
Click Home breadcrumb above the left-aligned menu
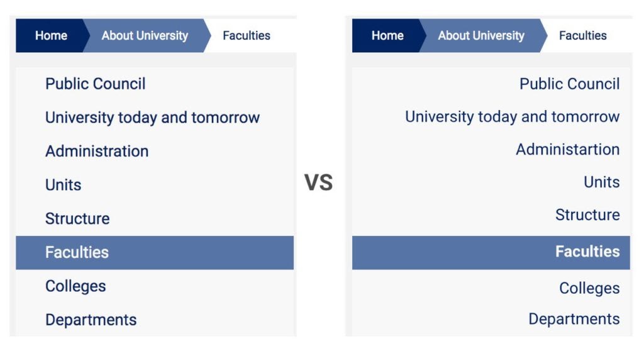51,36
